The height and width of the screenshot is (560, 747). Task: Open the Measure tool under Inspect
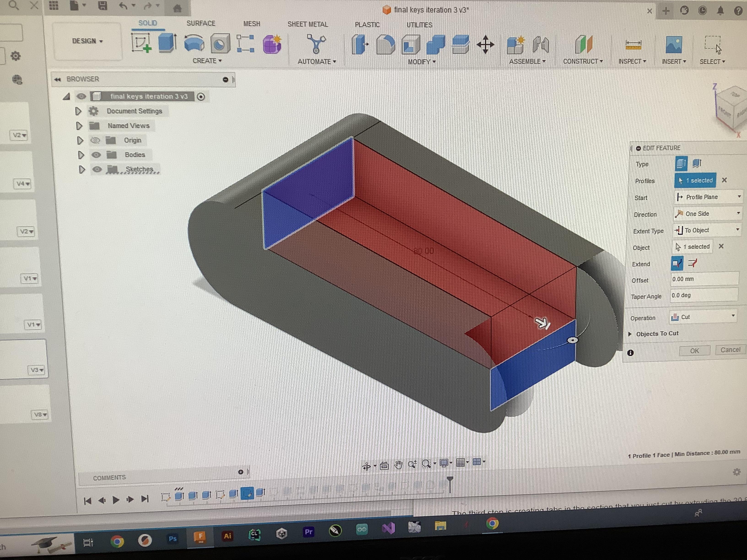[633, 45]
